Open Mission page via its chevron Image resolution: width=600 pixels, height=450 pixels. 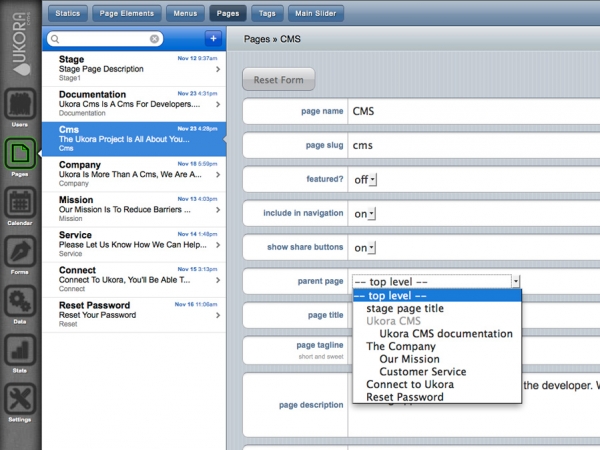point(218,210)
